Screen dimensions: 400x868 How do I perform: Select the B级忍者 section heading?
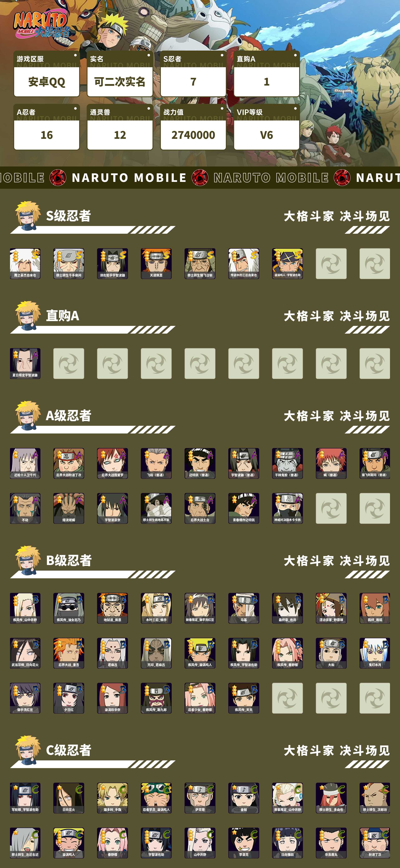[69, 560]
